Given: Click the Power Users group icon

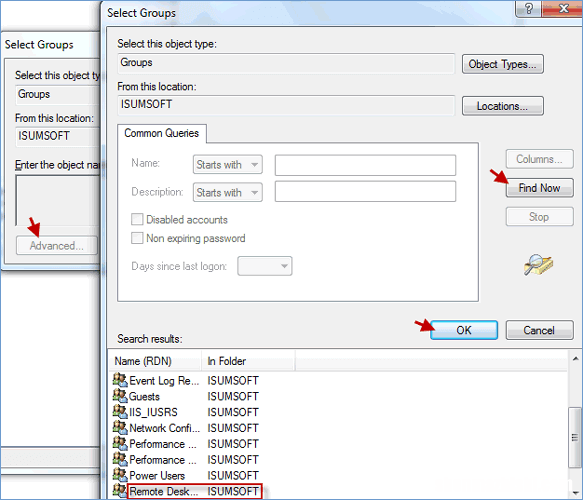Looking at the screenshot, I should pyautogui.click(x=120, y=475).
